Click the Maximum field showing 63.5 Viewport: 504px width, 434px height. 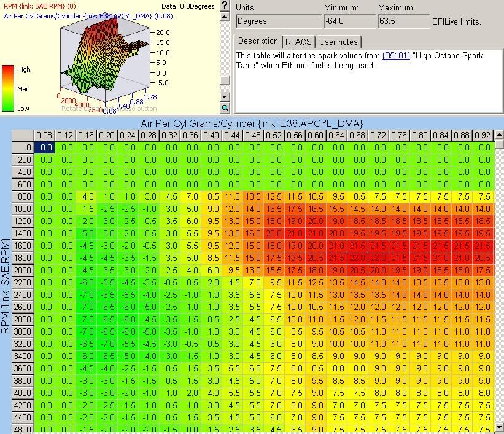pos(403,21)
